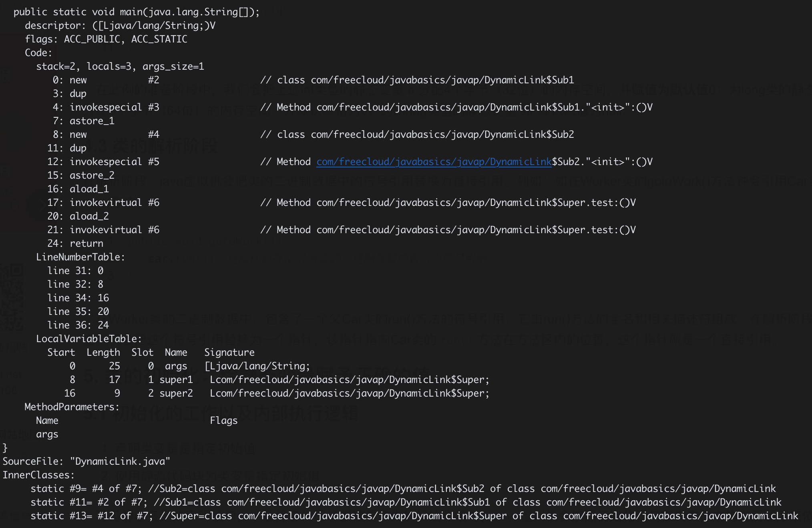The image size is (812, 528).
Task: Click the 'public static void main' method line
Action: pyautogui.click(x=136, y=12)
